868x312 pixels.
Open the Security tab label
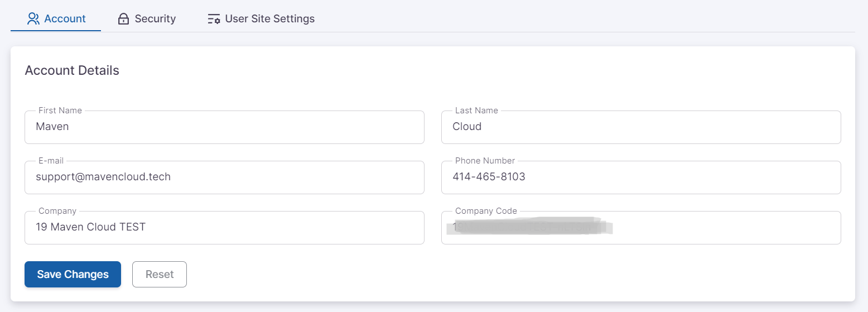155,19
